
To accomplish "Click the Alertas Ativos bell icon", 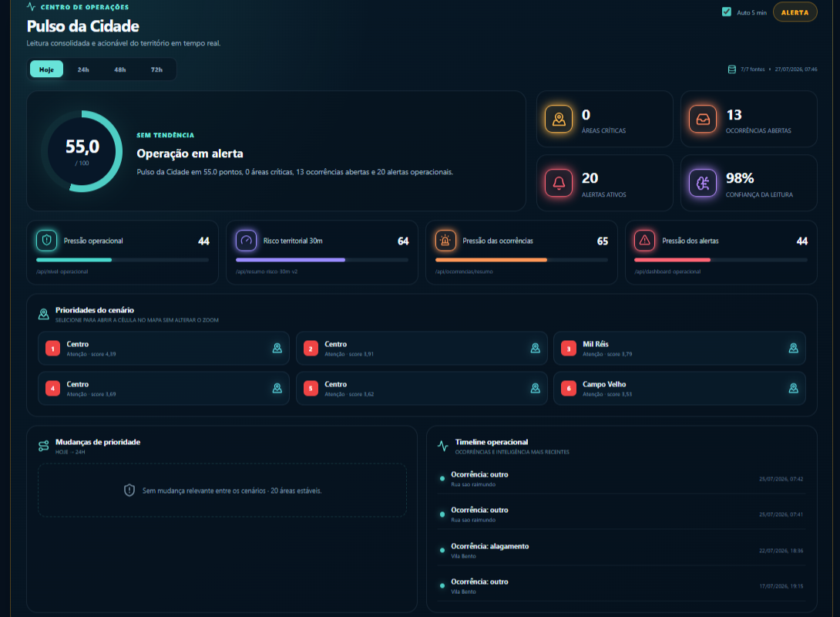I will coord(559,183).
